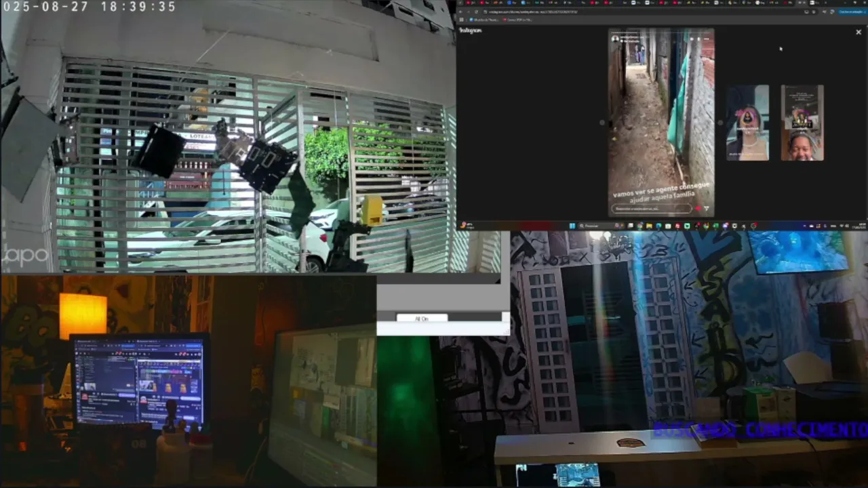Viewport: 868px width, 488px height.
Task: Open the laughing-face story thumbnail
Action: 802,123
